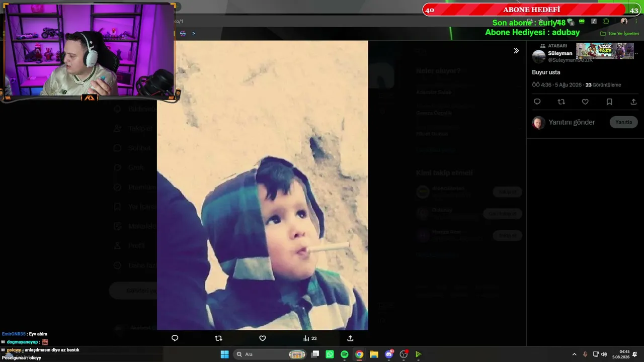Open network settings tray icon
The image size is (644, 362).
pos(596,354)
